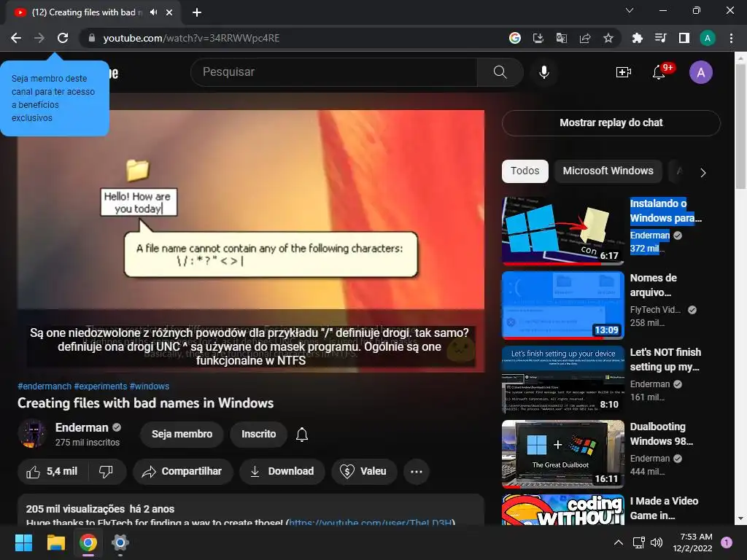The height and width of the screenshot is (560, 747).
Task: Click the Compartilhar share button
Action: pyautogui.click(x=183, y=472)
